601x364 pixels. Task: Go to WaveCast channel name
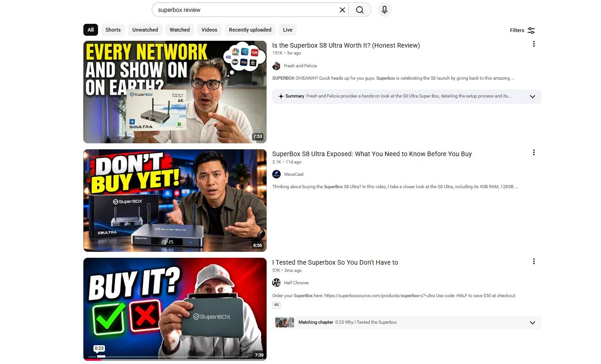point(294,174)
